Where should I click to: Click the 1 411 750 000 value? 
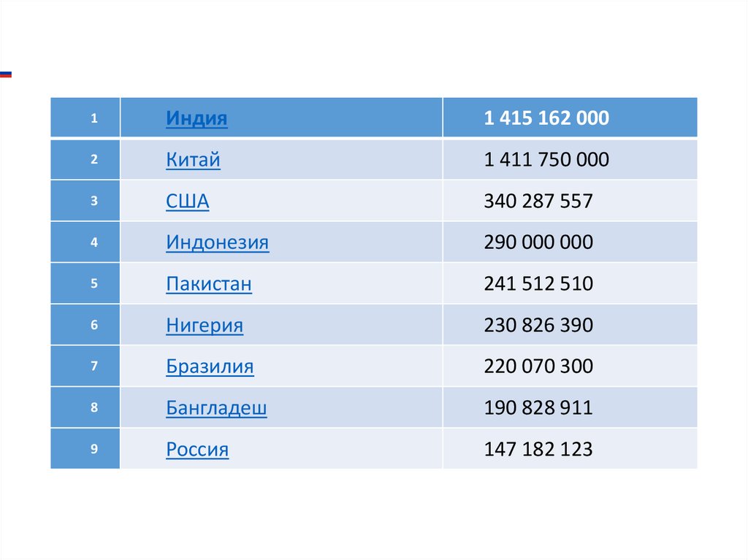point(546,160)
